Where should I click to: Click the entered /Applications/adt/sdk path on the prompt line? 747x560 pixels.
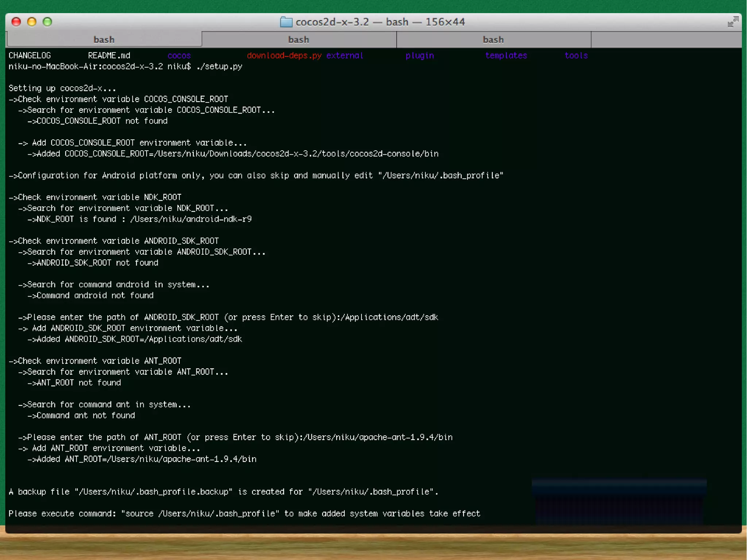tap(392, 317)
